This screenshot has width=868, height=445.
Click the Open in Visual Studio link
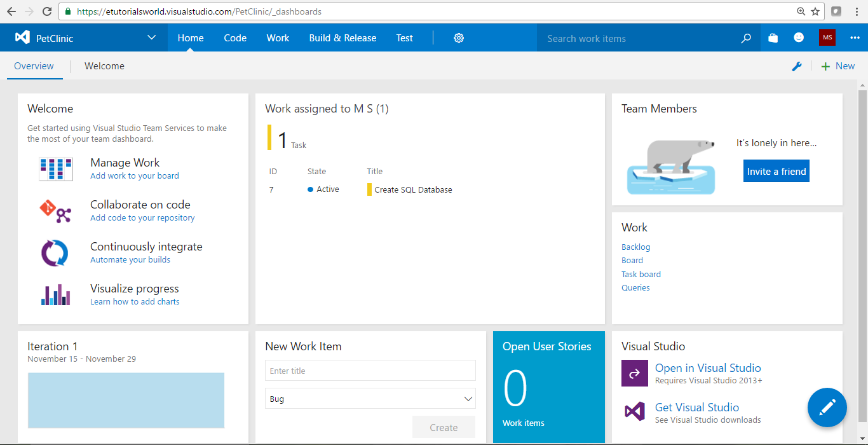point(708,368)
